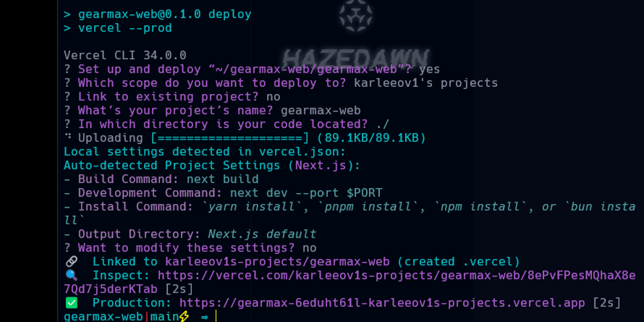Screen dimensions: 644x322
Task: Click the Uploading progress bar
Action: pos(230,138)
